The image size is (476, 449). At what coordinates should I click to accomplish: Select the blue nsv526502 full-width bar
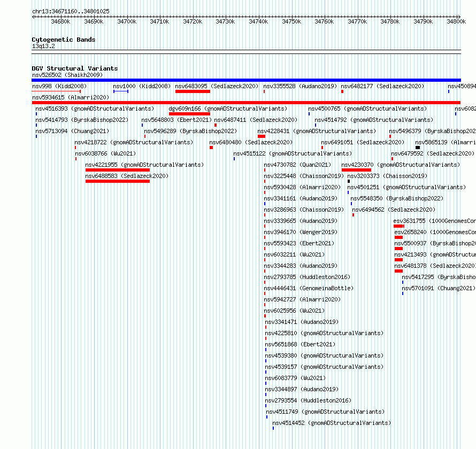[246, 80]
